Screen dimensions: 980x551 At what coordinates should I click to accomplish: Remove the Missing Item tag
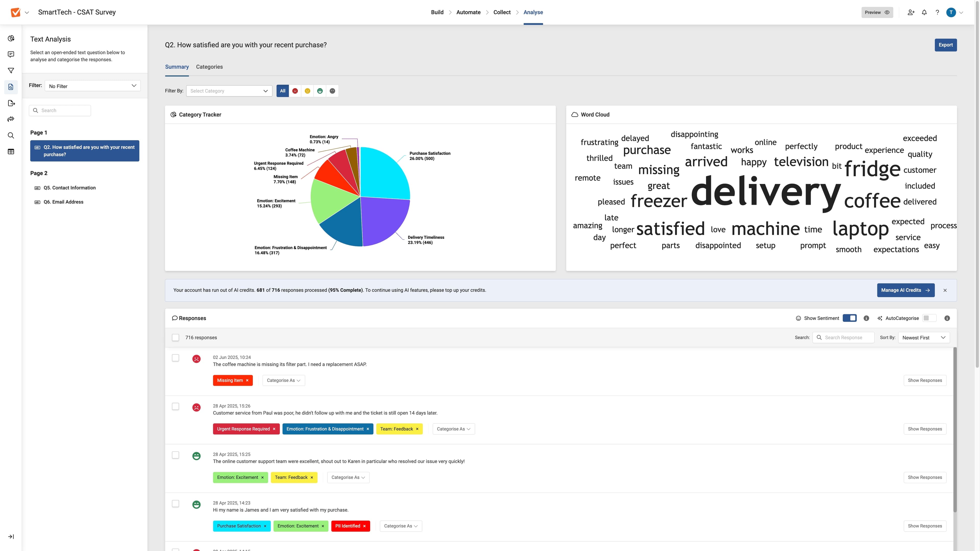point(247,380)
